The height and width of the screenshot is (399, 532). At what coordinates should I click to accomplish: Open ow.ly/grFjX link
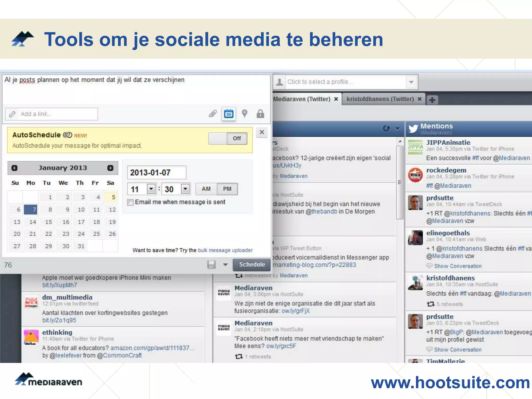click(x=296, y=311)
